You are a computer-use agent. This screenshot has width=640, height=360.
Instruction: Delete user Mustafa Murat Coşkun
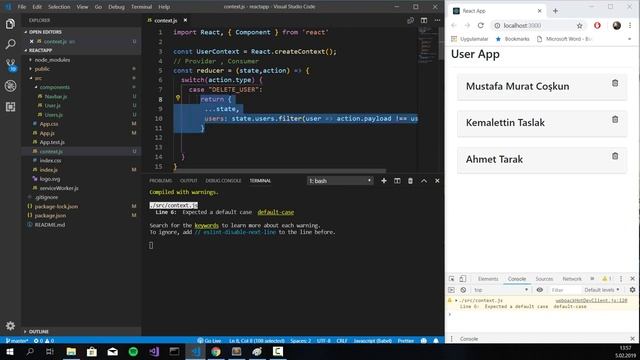(615, 83)
